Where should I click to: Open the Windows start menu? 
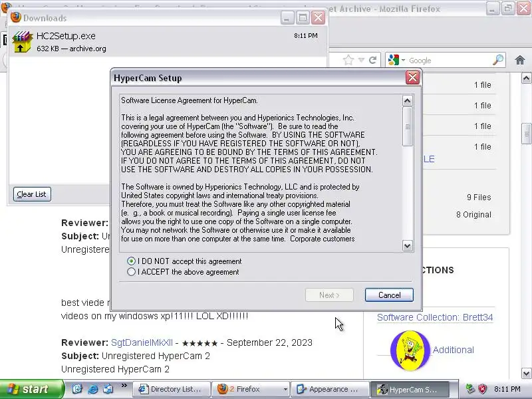click(31, 389)
